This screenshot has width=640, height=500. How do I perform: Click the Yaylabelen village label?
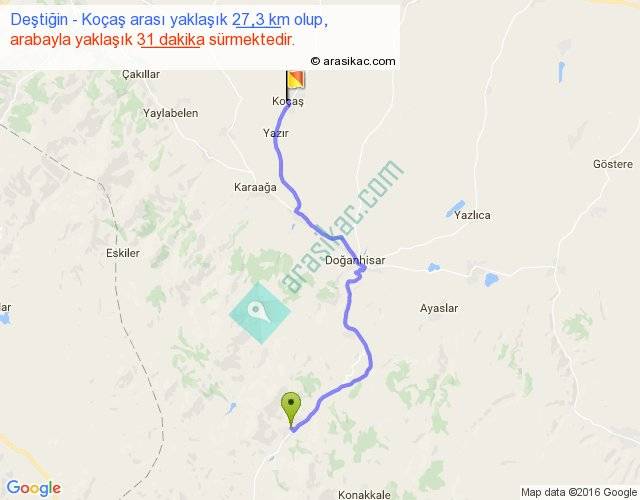click(171, 113)
